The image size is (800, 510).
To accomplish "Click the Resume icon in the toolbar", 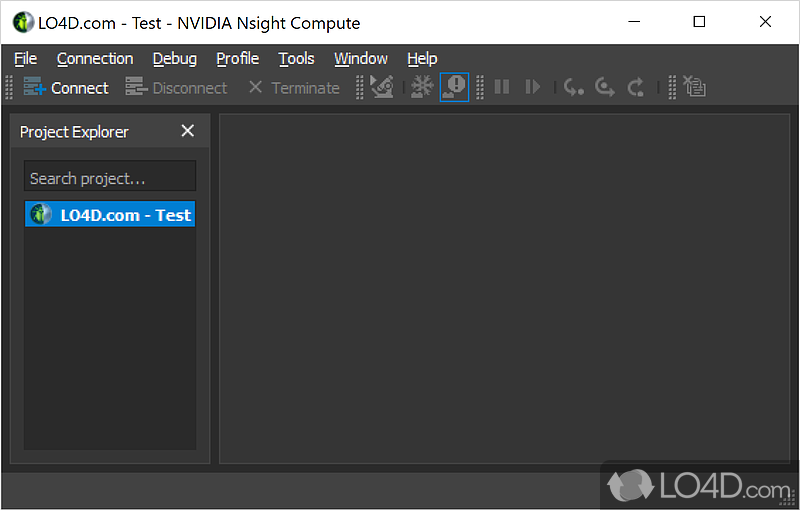I will pyautogui.click(x=533, y=87).
